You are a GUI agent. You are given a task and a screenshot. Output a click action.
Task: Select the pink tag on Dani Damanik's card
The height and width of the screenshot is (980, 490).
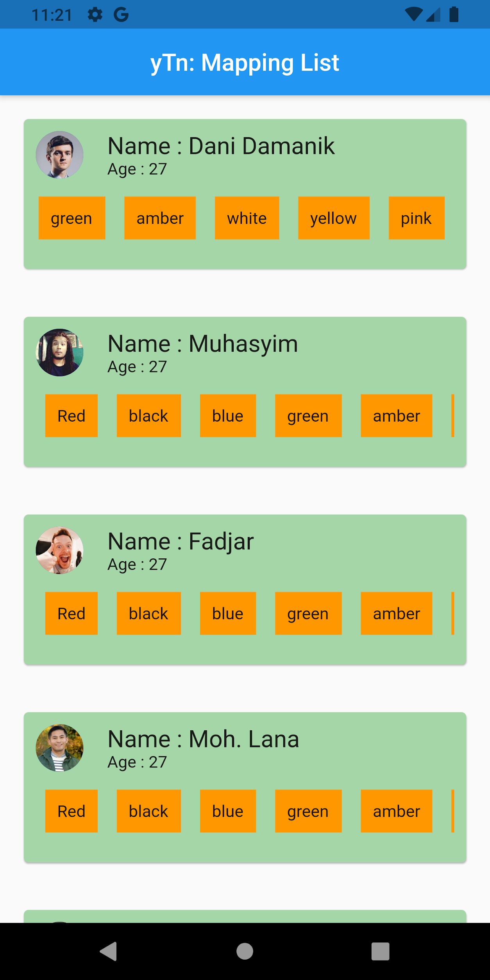point(416,218)
